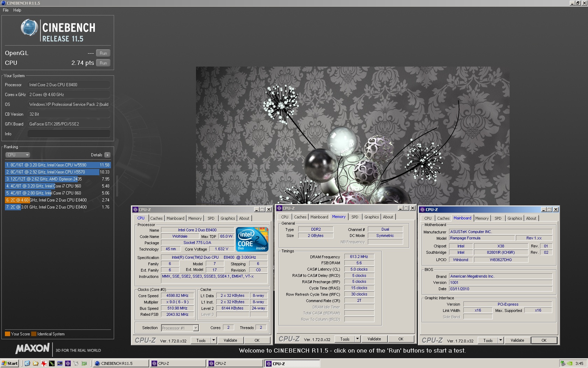This screenshot has height=368, width=588.
Task: Open About tab in left CPU-Z window
Action: (x=244, y=218)
